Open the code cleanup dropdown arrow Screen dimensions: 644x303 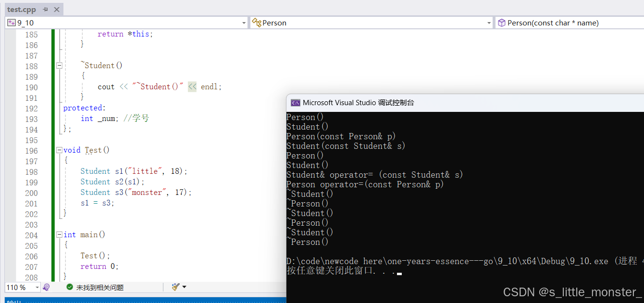click(x=185, y=287)
